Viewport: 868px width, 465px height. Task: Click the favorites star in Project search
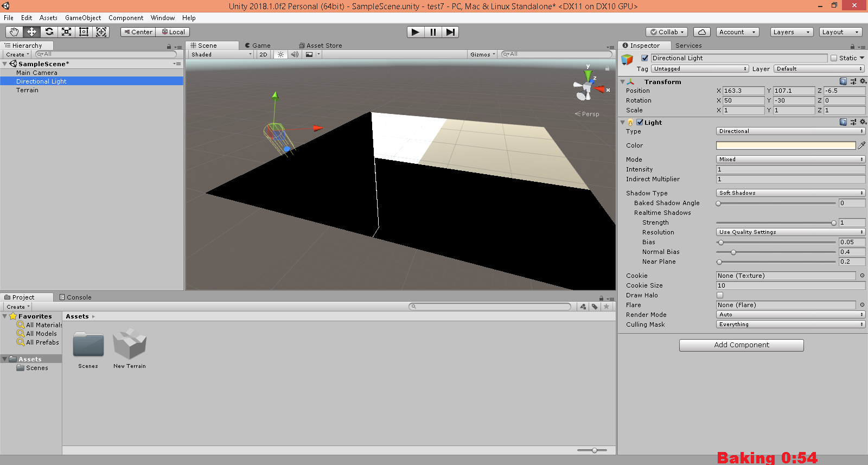[607, 307]
